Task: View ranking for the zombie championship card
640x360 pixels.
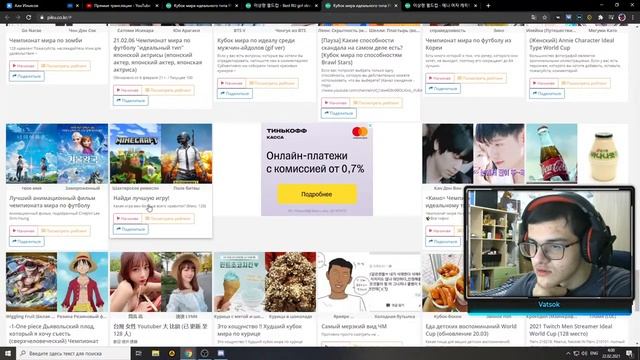Action: (64, 66)
